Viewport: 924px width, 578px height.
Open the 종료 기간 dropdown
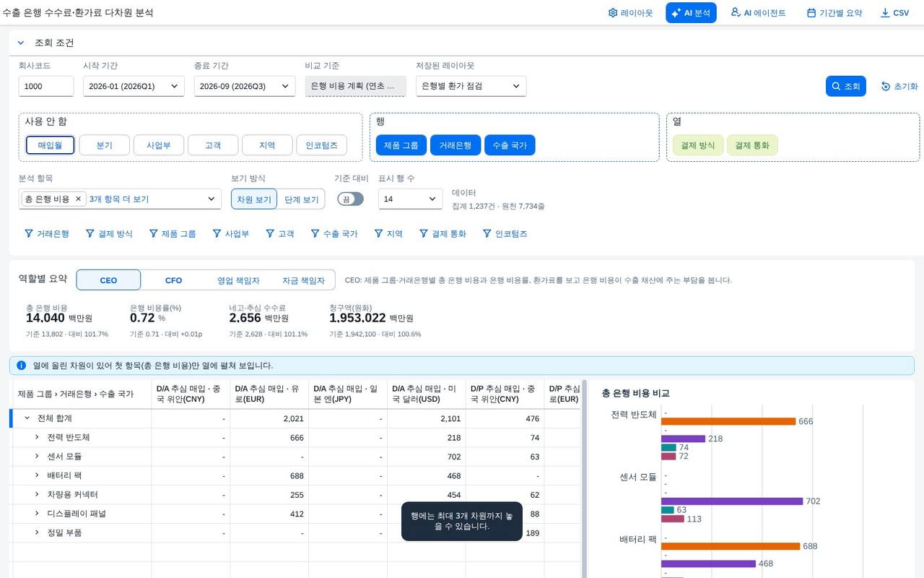coord(245,86)
